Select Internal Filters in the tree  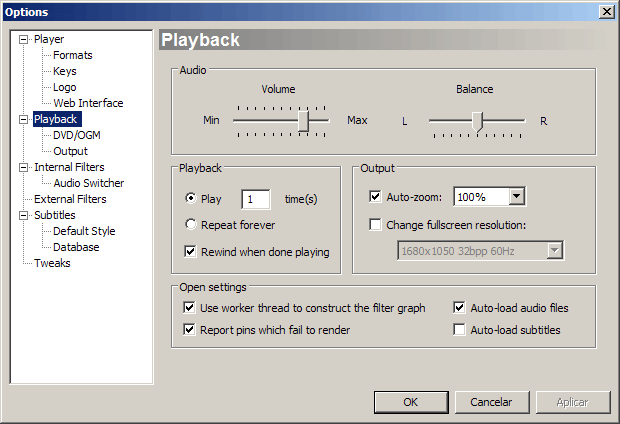(x=69, y=167)
